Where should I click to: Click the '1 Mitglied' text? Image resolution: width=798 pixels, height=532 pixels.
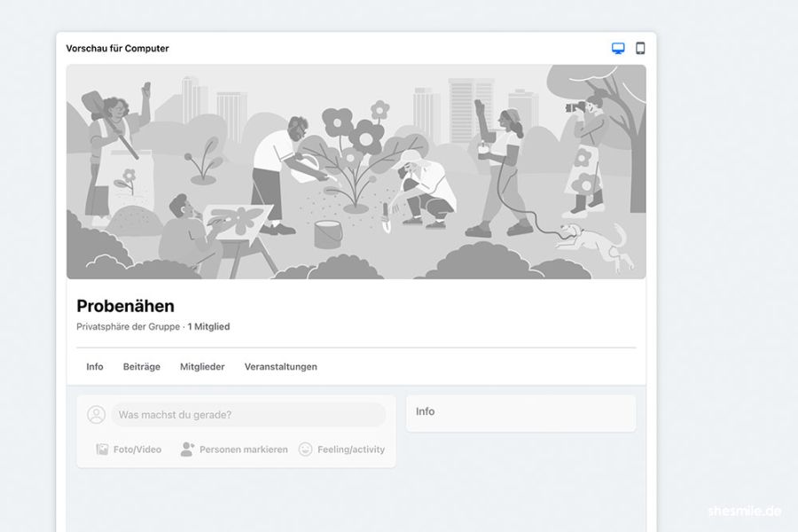click(x=208, y=326)
